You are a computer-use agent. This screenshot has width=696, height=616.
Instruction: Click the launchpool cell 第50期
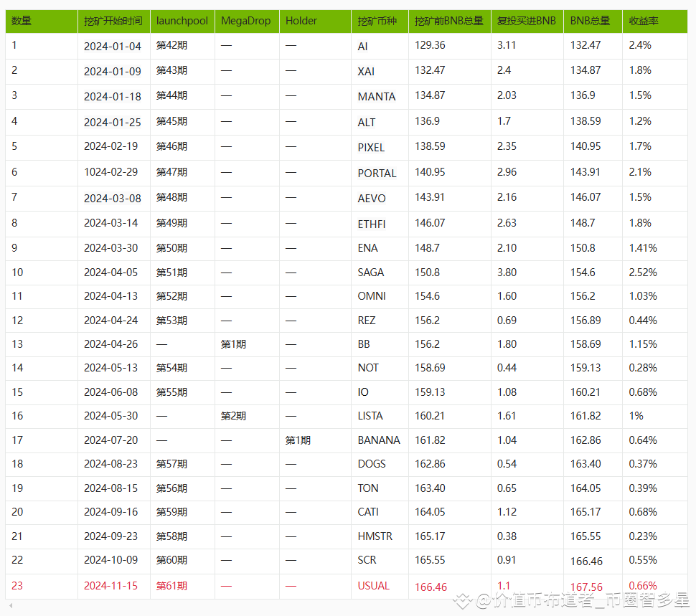(171, 248)
